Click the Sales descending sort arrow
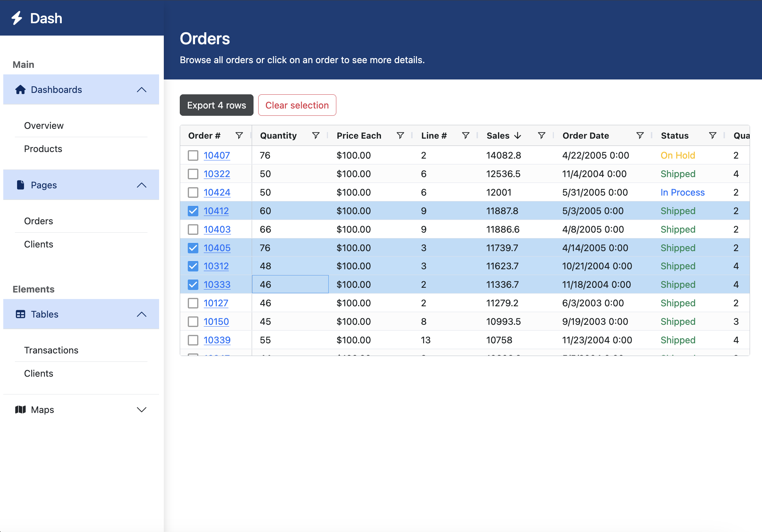 [518, 136]
